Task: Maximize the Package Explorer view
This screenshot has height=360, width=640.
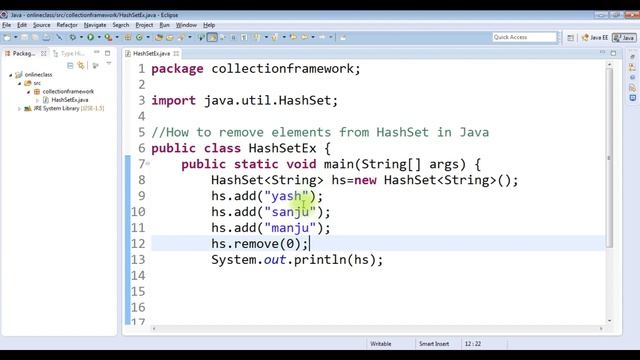Action: click(x=108, y=53)
